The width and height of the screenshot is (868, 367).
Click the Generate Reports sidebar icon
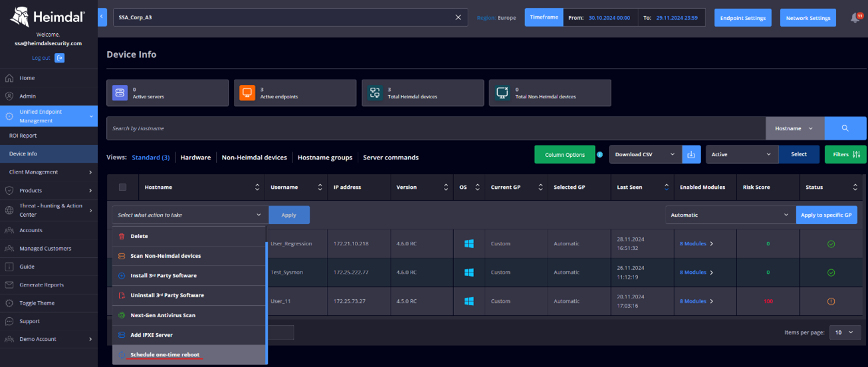pos(9,285)
